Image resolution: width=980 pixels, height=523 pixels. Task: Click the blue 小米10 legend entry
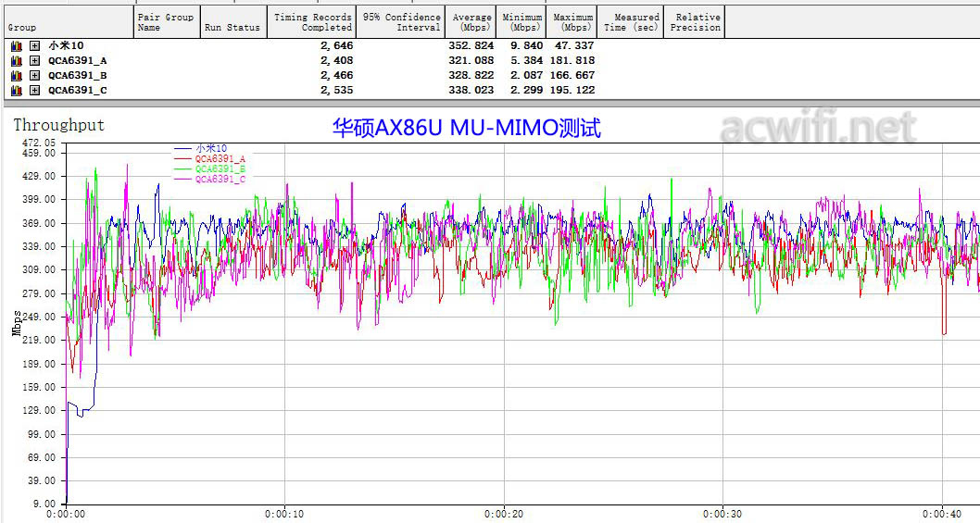[201, 149]
